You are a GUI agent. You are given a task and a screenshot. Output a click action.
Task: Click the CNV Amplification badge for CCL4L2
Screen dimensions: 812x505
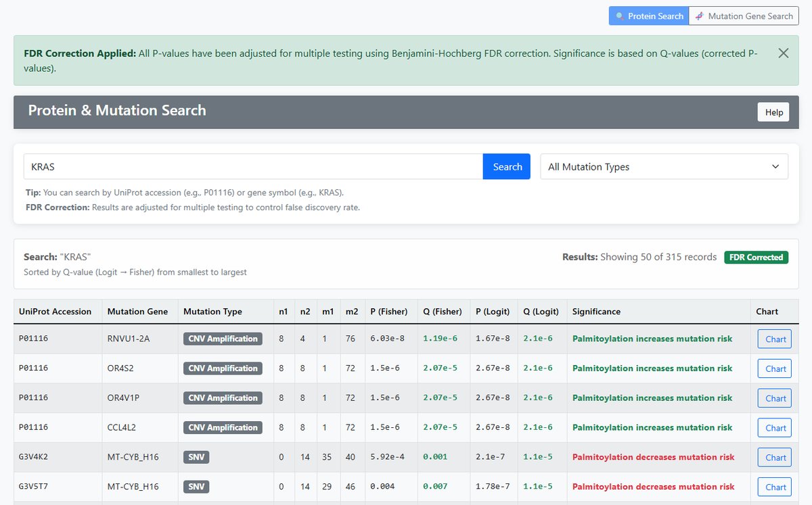[x=223, y=427]
